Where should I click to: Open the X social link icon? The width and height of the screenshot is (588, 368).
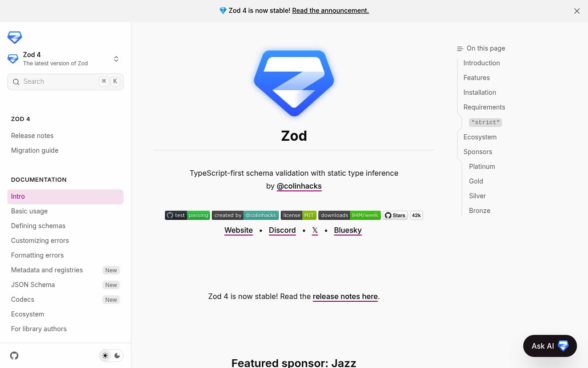[x=315, y=230]
